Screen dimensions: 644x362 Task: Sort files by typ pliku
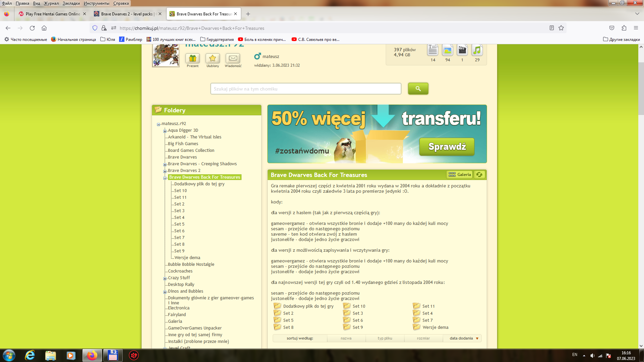pos(385,338)
